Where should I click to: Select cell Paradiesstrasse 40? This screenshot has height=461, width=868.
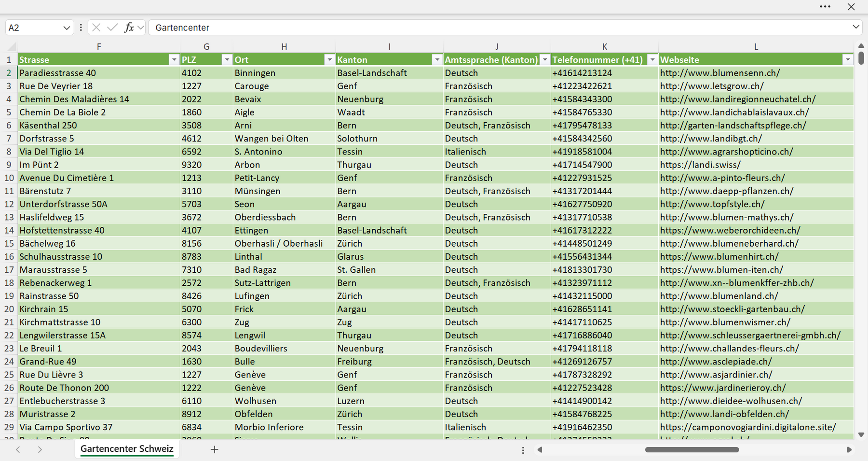point(99,73)
